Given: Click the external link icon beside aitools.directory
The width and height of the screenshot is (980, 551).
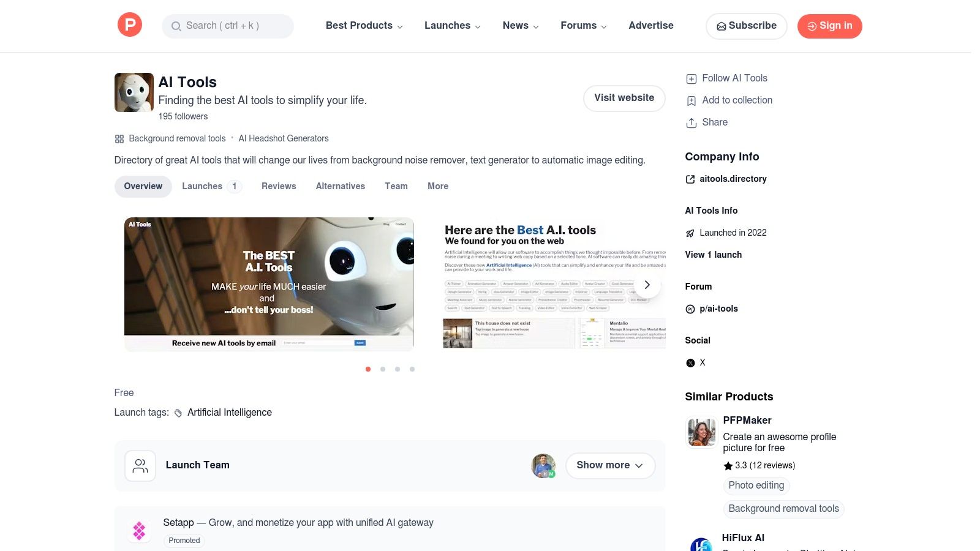Looking at the screenshot, I should point(690,179).
